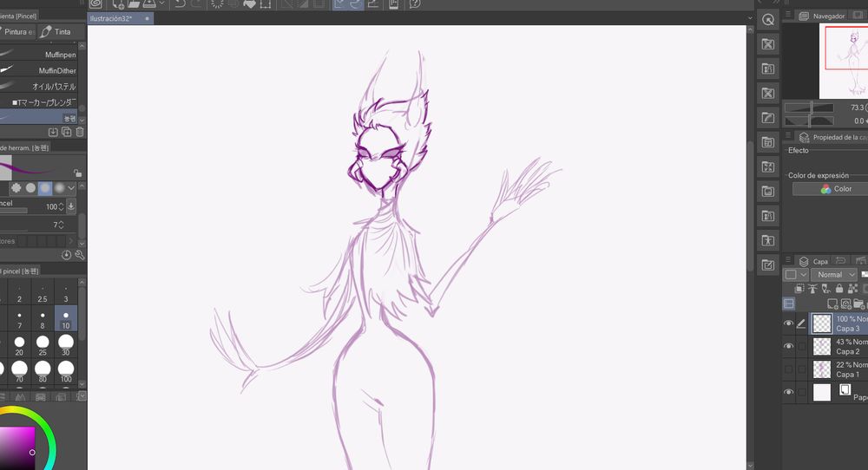Select the highlighted 농펜 brush row
The image size is (868, 470).
coord(38,118)
